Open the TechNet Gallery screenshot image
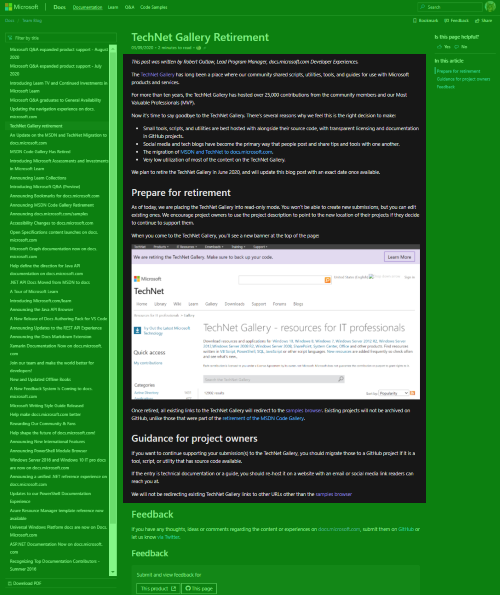The width and height of the screenshot is (500, 595). (x=275, y=322)
